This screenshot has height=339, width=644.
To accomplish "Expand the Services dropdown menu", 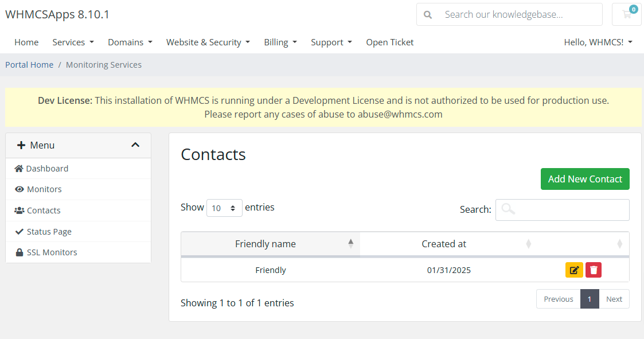I will tap(73, 42).
